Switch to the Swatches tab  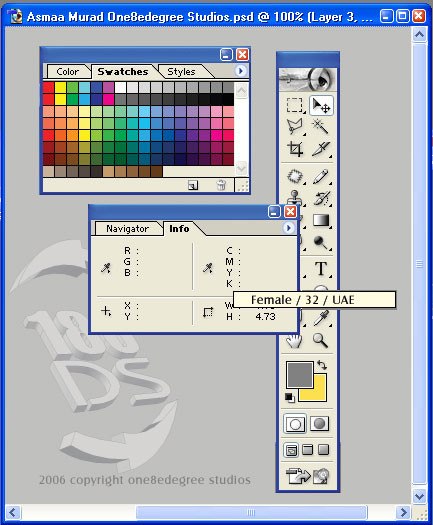123,72
